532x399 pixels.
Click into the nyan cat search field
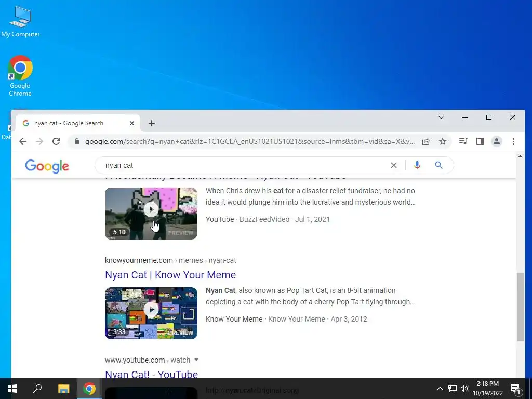coord(244,165)
